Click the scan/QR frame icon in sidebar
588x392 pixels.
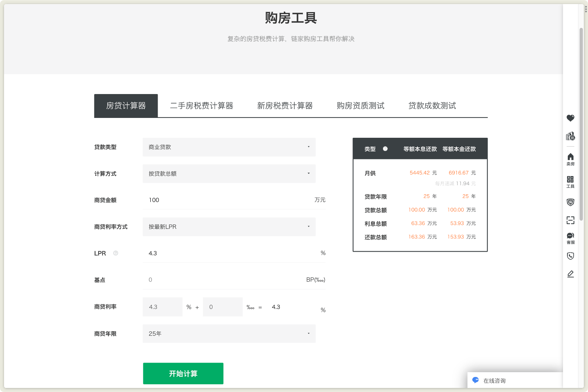570,220
